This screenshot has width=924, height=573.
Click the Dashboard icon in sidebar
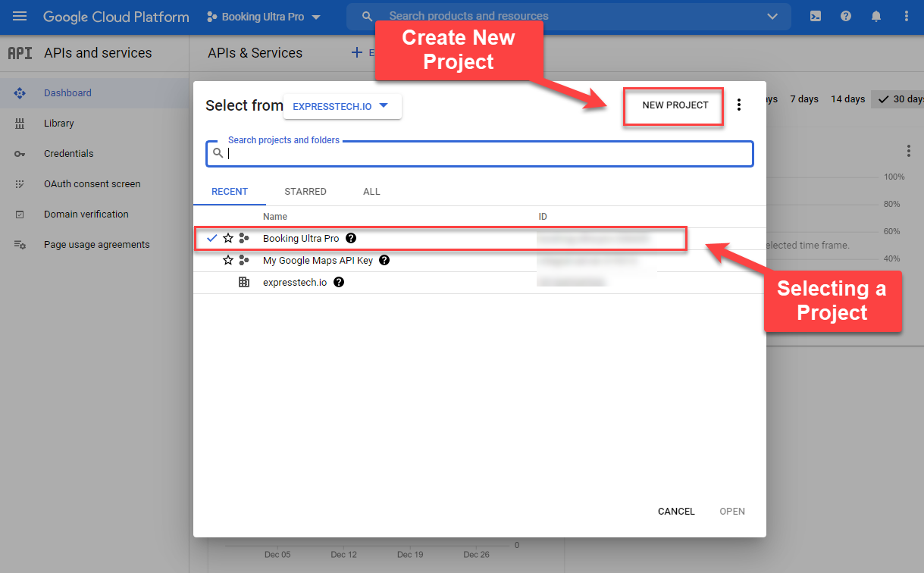pos(20,93)
